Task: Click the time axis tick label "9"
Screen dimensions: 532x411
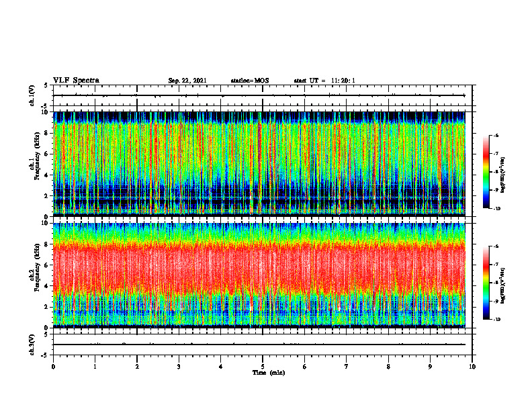Action: click(430, 367)
